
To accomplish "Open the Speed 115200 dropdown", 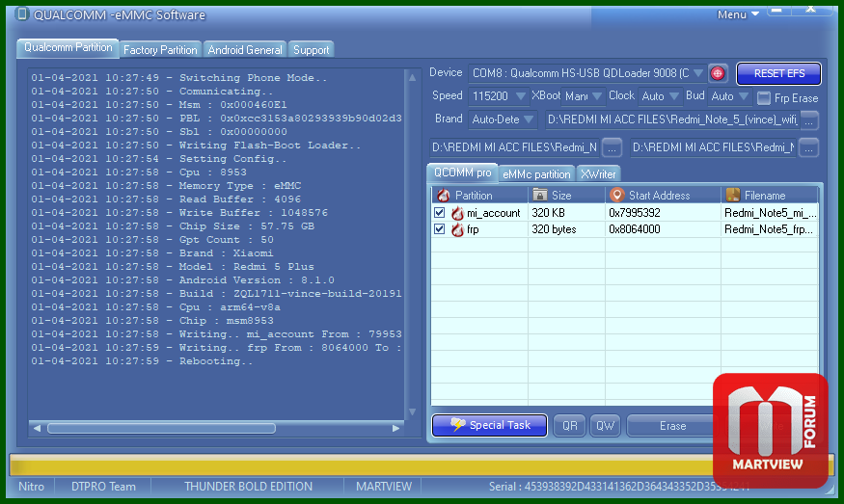I will click(521, 96).
